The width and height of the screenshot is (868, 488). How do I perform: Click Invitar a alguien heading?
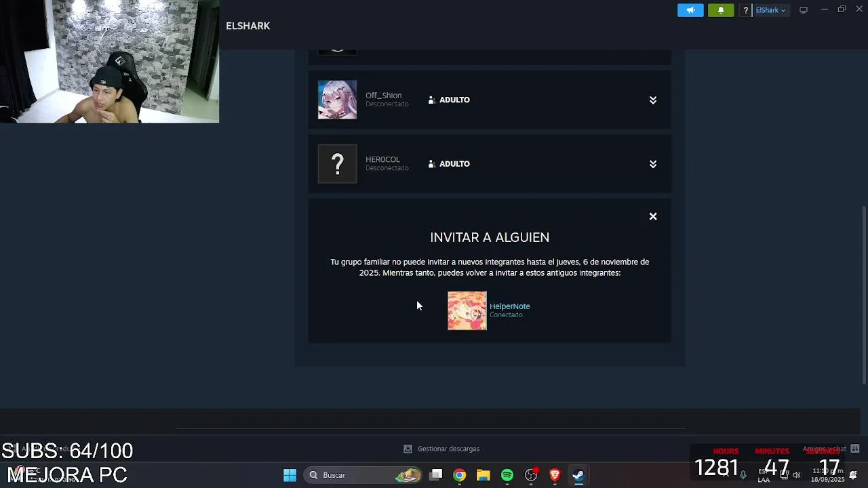pos(490,237)
